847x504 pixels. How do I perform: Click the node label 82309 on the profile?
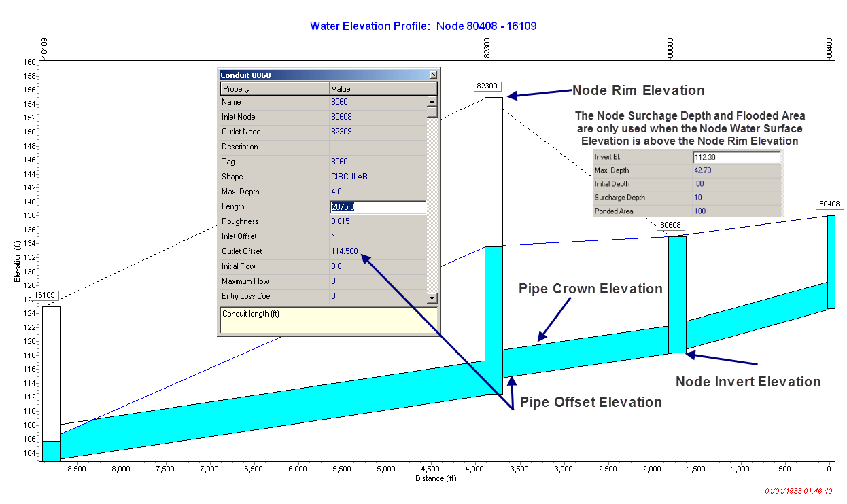point(488,87)
